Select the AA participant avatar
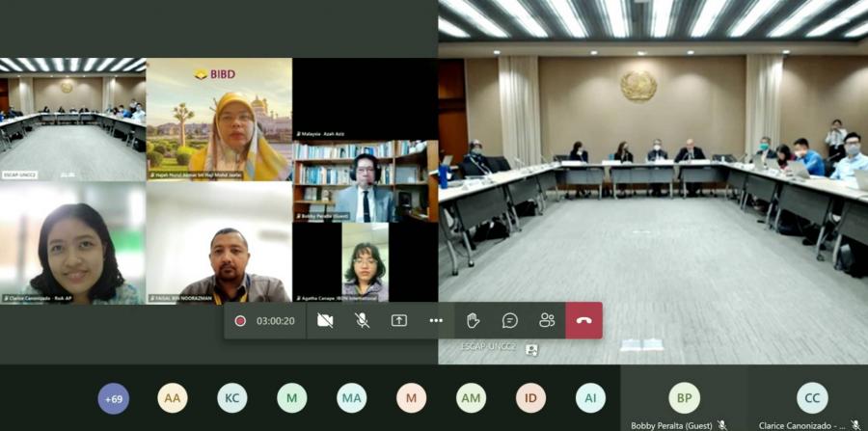The width and height of the screenshot is (868, 431). 173,398
